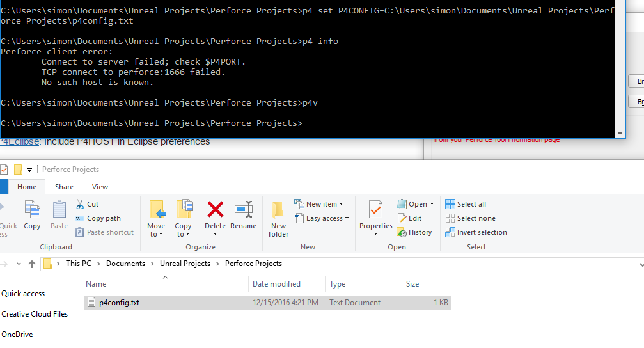This screenshot has width=644, height=348.
Task: Open recent locations dropdown arrow
Action: click(x=19, y=264)
